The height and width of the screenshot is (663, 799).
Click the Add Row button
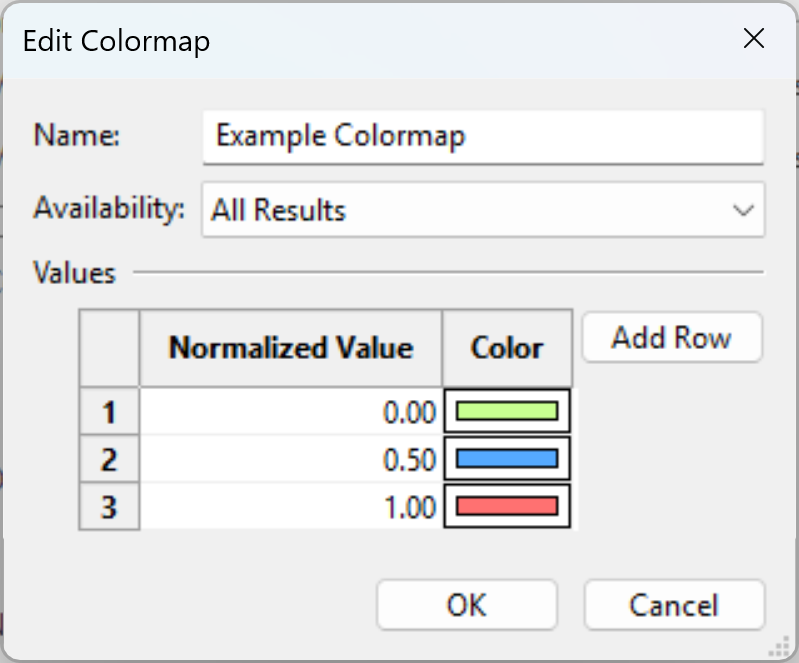pos(672,337)
